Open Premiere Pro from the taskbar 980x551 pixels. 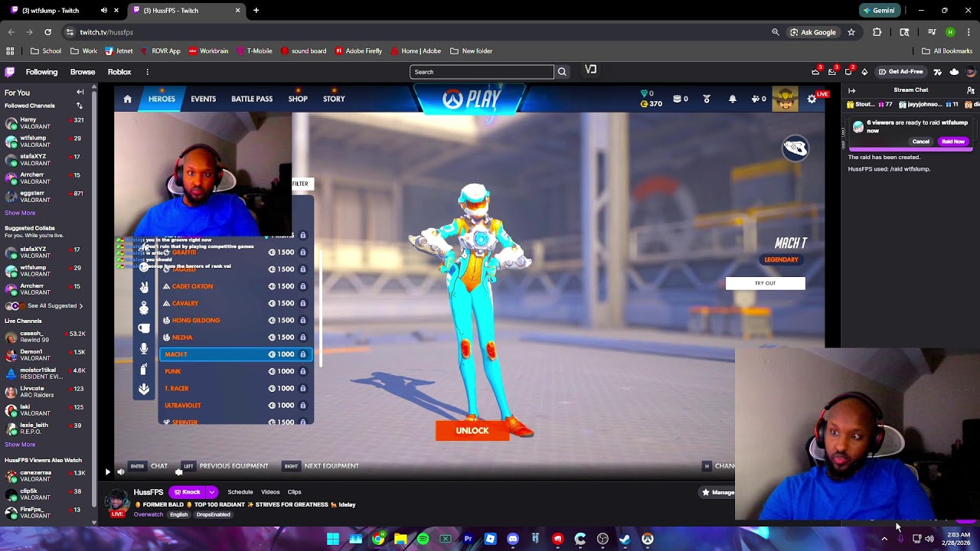pyautogui.click(x=468, y=539)
